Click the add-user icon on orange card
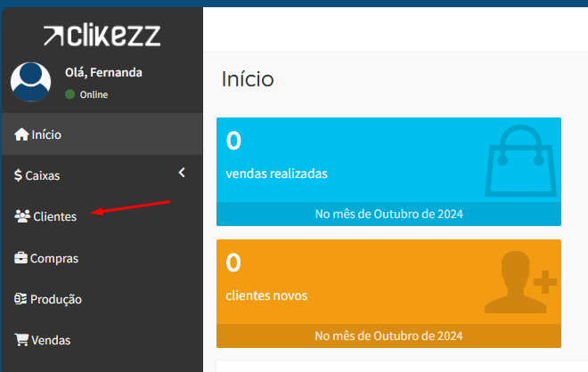Image resolution: width=588 pixels, height=372 pixels. 521,282
